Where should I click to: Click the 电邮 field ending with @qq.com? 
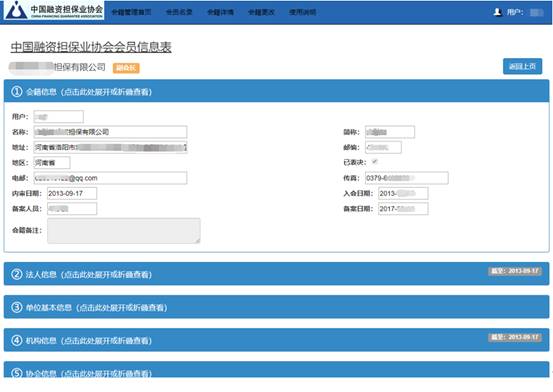tap(110, 178)
